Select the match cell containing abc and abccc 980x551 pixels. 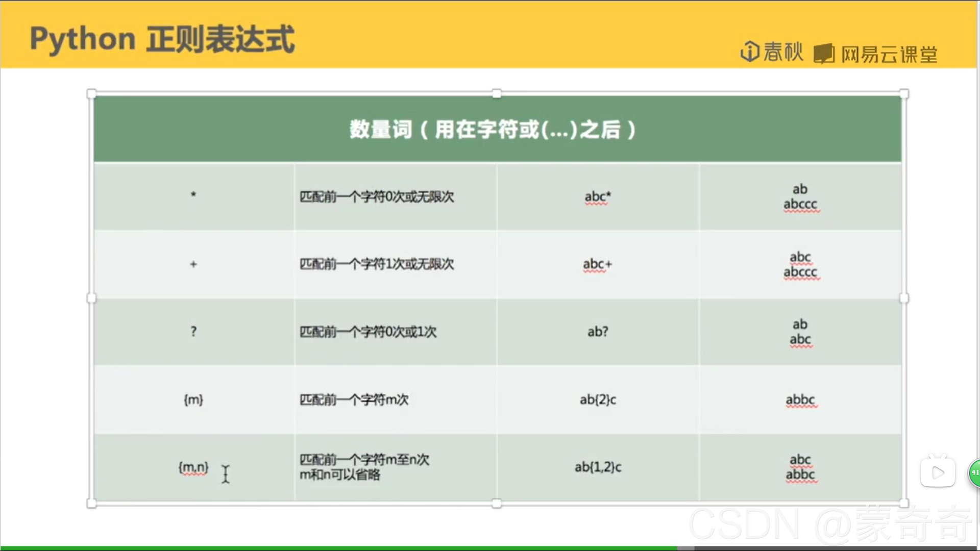tap(801, 264)
